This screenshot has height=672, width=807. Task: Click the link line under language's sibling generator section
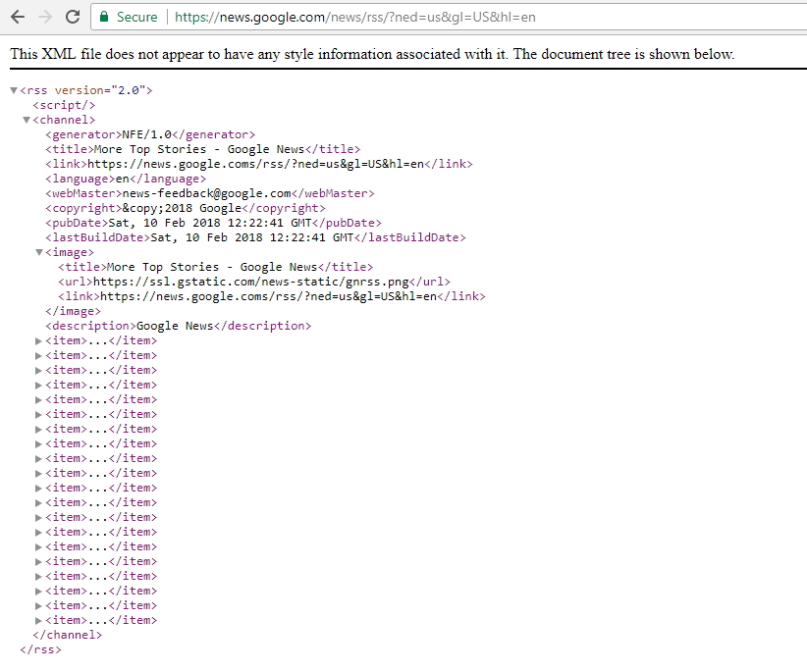[x=259, y=164]
